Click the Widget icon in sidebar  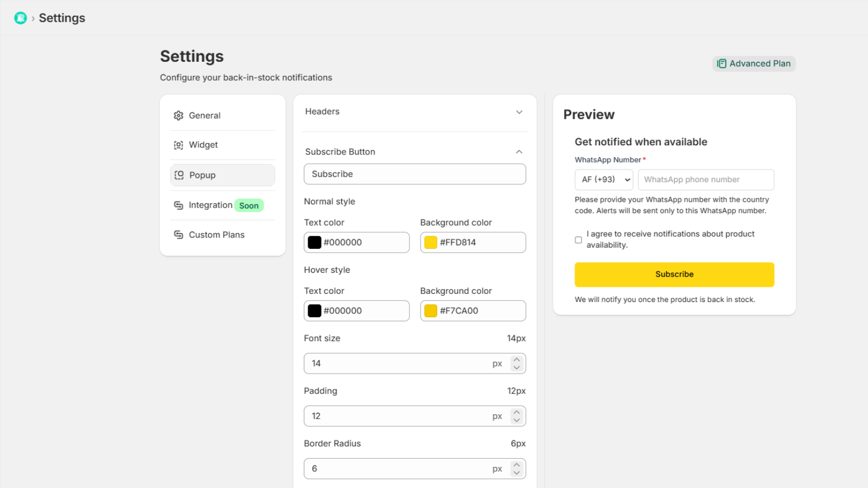[x=178, y=145]
